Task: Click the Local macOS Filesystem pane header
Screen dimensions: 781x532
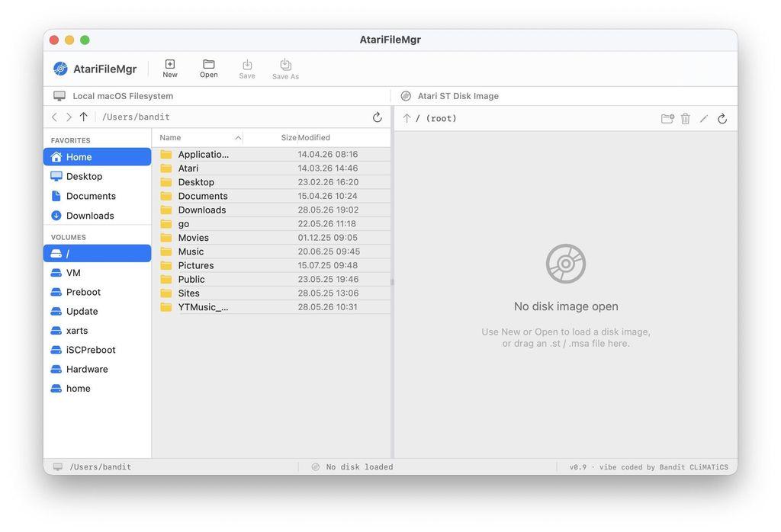Action: click(x=123, y=96)
